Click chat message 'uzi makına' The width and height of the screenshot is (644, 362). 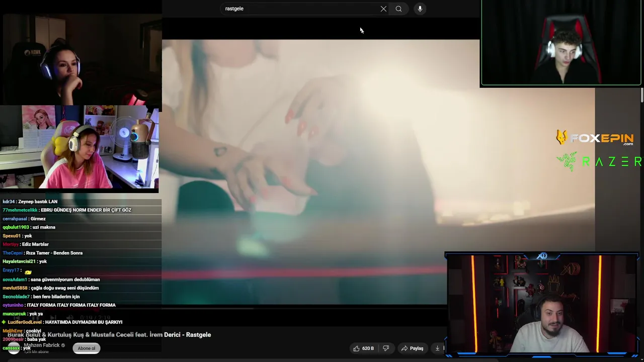tap(44, 227)
